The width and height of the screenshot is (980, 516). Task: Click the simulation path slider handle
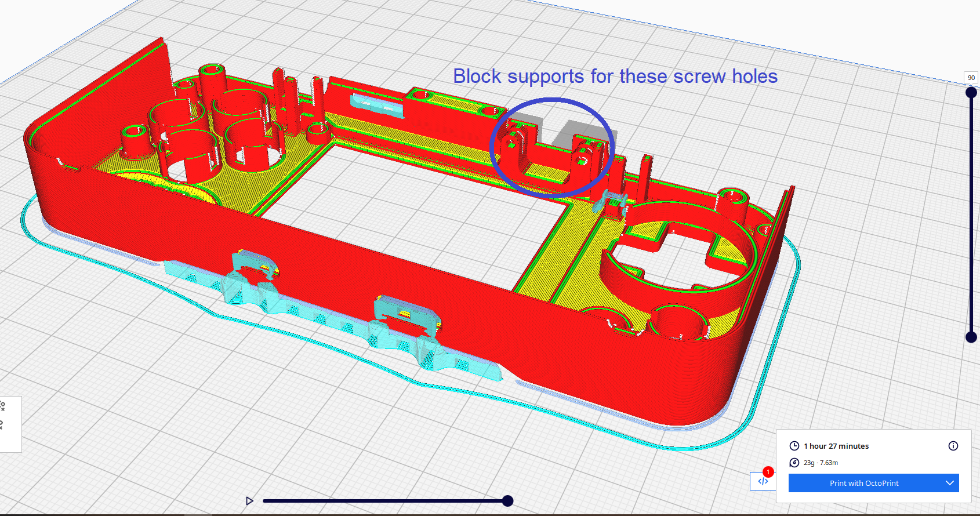click(x=507, y=501)
